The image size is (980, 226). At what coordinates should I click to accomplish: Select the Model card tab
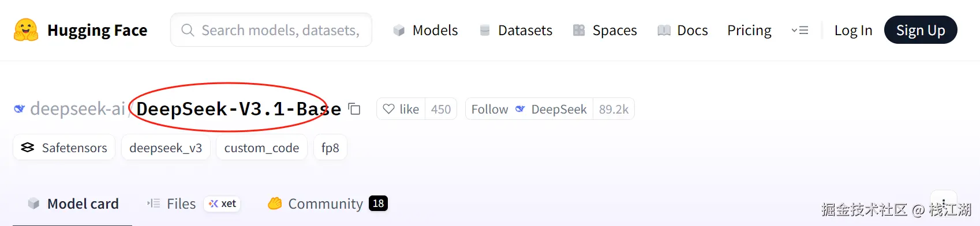tap(73, 204)
